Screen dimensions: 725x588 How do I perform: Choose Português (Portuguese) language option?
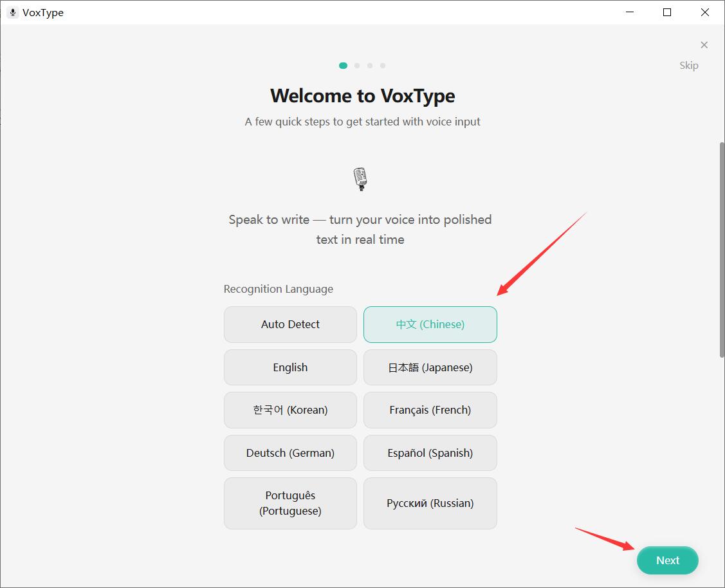(290, 504)
